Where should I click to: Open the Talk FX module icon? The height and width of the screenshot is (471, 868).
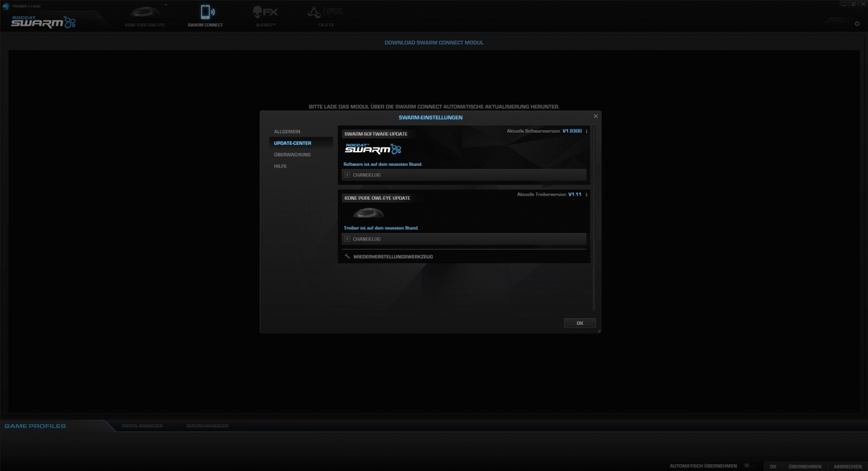point(325,12)
